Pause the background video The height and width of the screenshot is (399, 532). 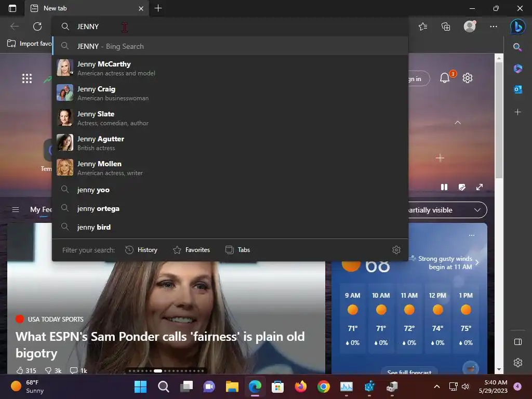[x=444, y=187]
